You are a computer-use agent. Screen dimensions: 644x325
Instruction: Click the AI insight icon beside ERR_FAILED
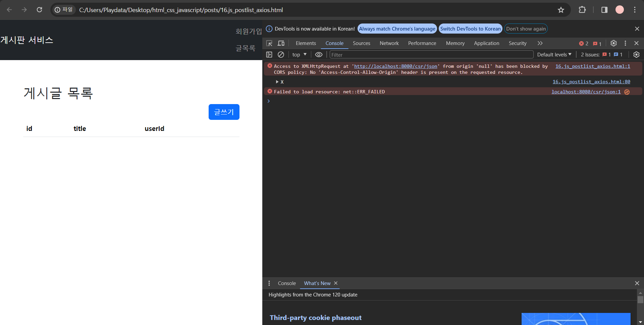[x=627, y=92]
